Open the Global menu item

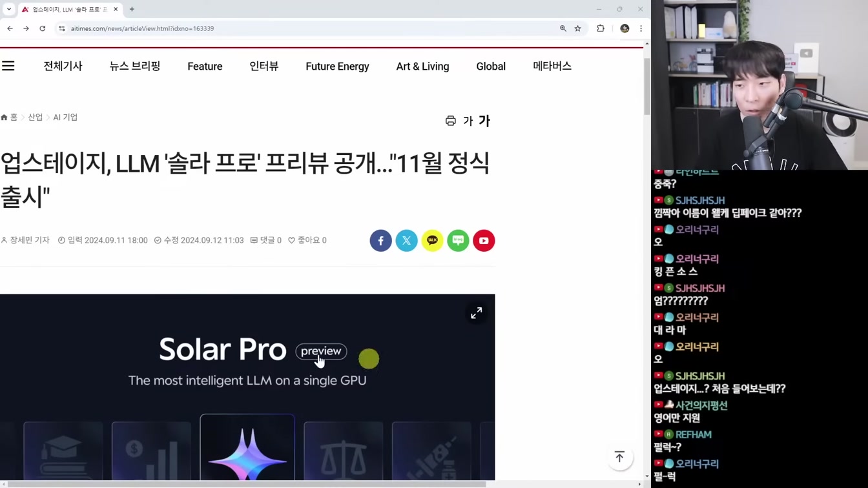(491, 66)
